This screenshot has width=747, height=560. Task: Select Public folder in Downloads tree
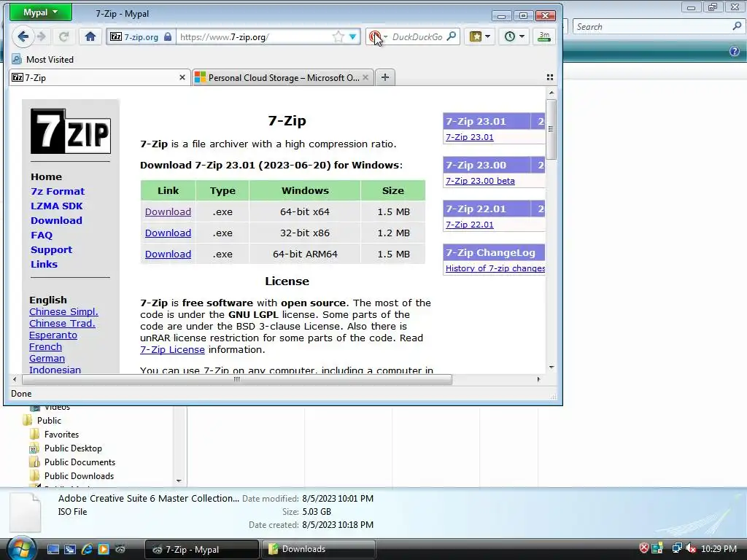(x=49, y=421)
